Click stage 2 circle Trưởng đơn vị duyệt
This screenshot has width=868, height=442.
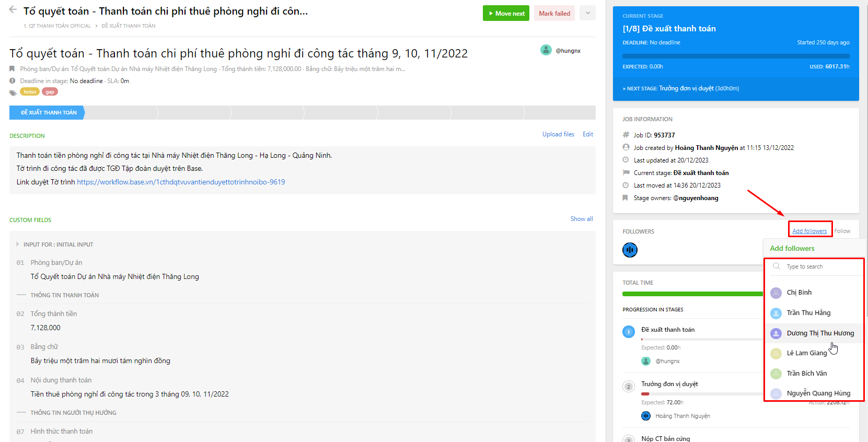pyautogui.click(x=629, y=387)
